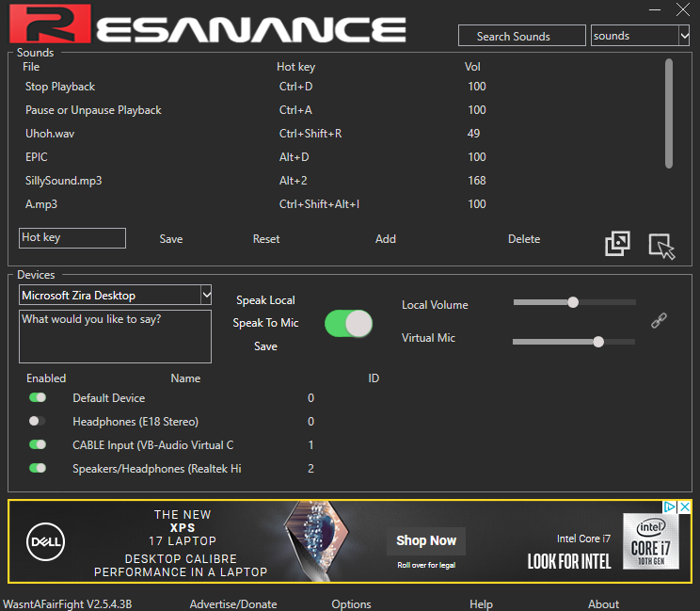Viewport: 700px width, 611px height.
Task: Click Speak Local
Action: click(265, 300)
